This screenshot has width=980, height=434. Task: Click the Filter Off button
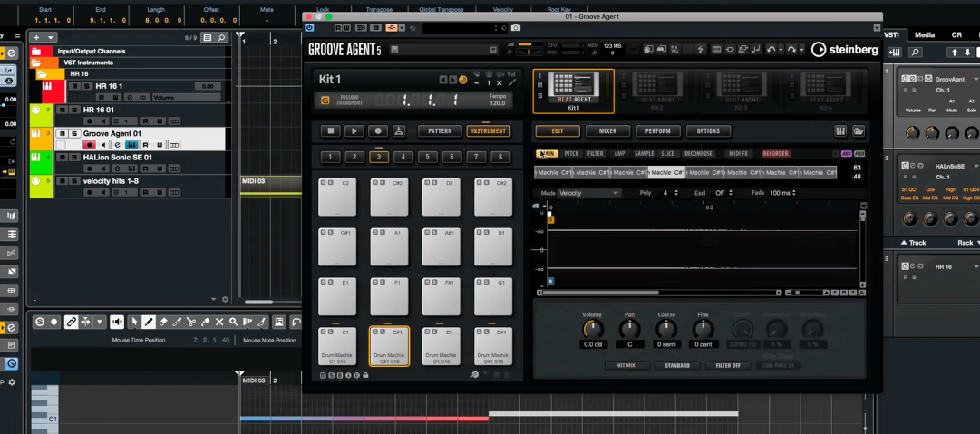[x=729, y=366]
